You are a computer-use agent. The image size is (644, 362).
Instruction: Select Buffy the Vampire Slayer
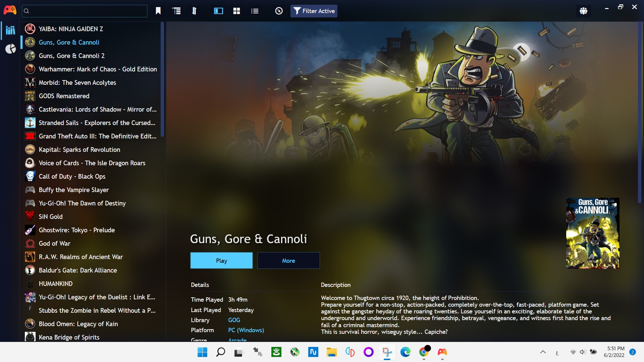pos(91,190)
